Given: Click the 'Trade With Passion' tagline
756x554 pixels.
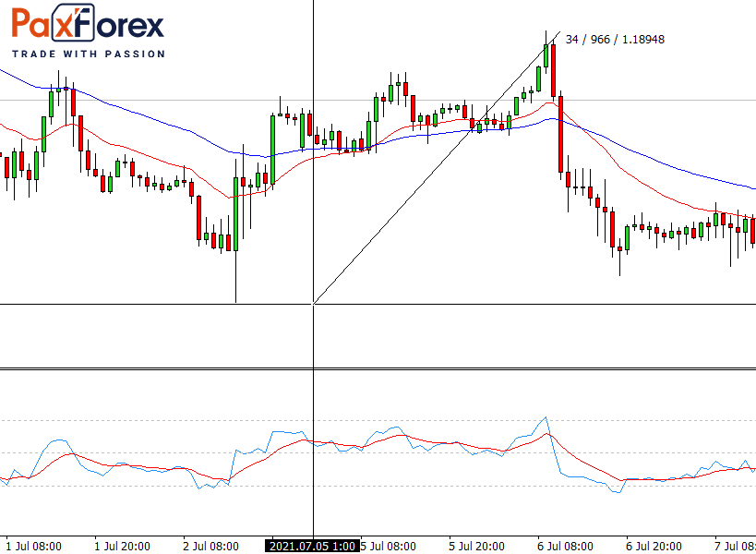Looking at the screenshot, I should click(89, 54).
